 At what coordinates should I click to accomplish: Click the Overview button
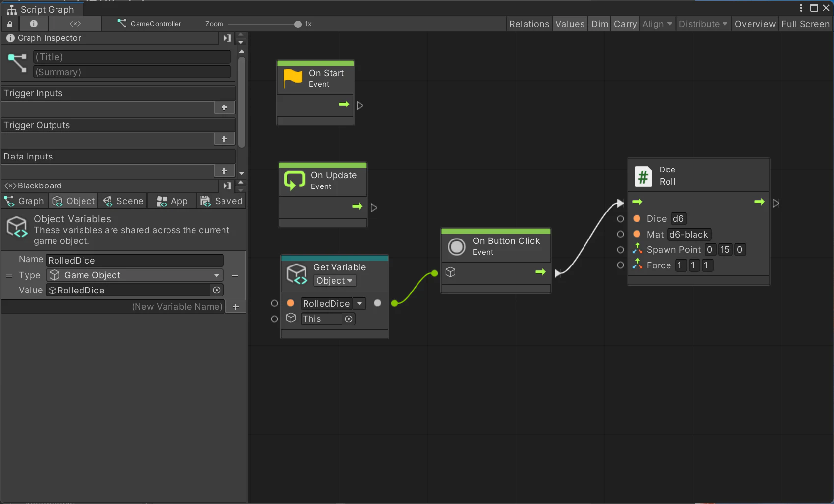point(755,24)
